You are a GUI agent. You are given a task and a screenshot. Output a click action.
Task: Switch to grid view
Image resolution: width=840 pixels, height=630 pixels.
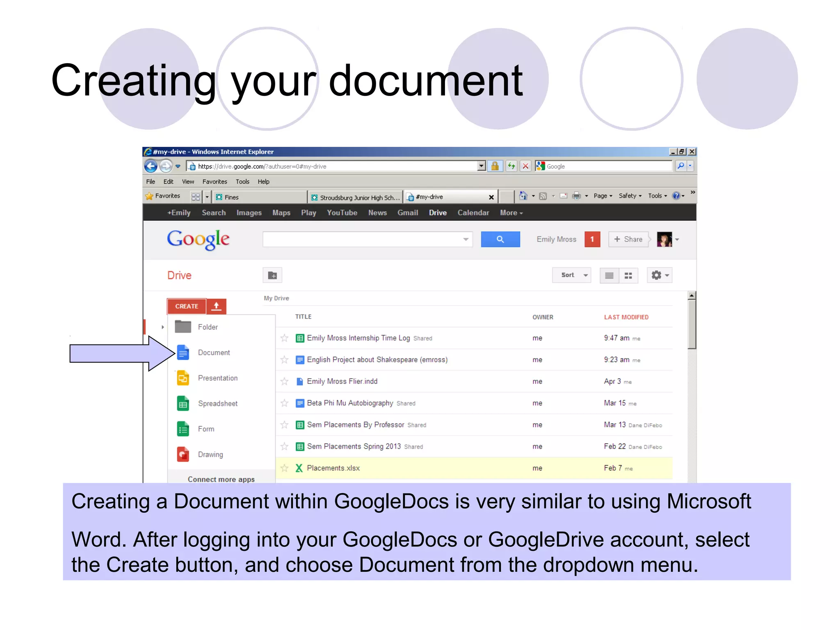pos(628,275)
